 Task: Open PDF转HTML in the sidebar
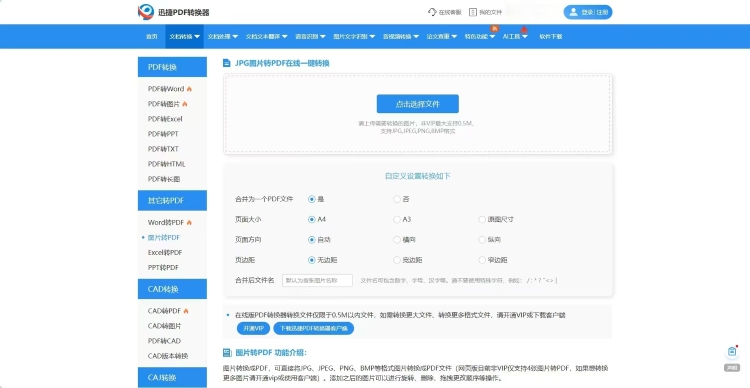(x=166, y=164)
